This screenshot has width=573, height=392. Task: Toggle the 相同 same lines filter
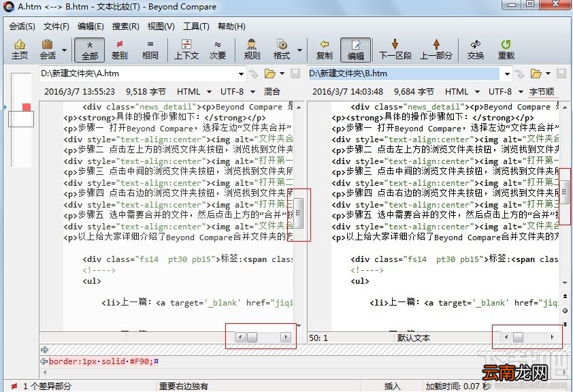tap(150, 50)
